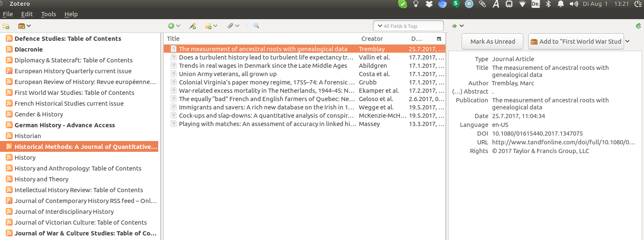Open the New Library dropdown icon

25,26
